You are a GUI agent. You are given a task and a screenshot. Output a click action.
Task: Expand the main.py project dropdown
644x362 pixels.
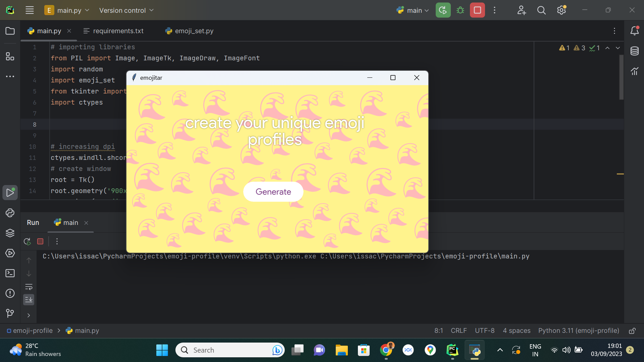coord(67,10)
